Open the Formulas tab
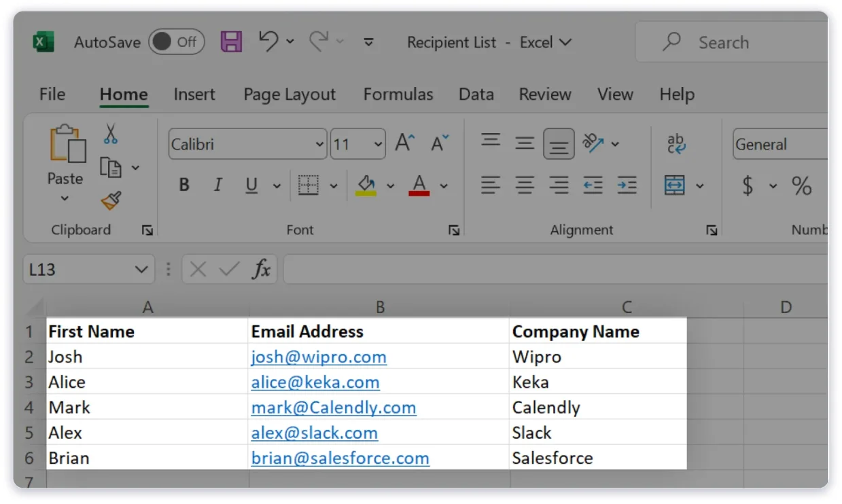 398,94
